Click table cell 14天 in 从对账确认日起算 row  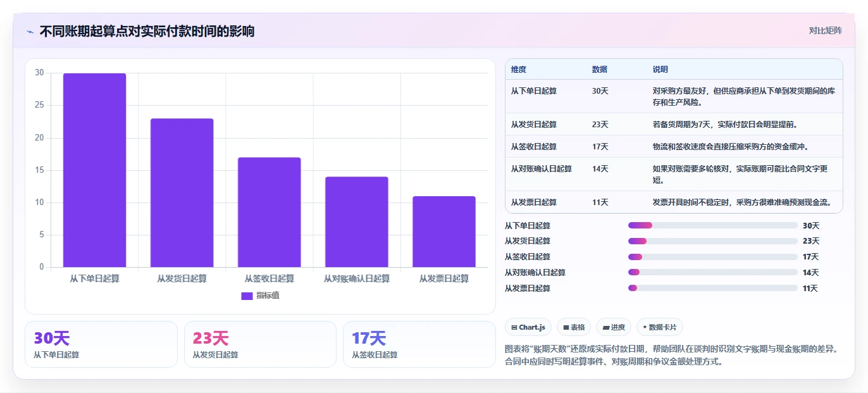(x=600, y=169)
